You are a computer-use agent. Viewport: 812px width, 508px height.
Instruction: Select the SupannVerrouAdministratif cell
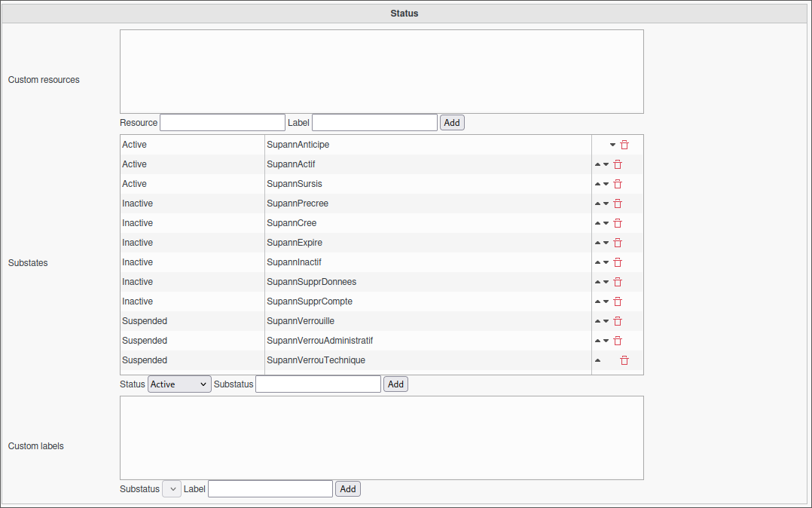pos(428,341)
